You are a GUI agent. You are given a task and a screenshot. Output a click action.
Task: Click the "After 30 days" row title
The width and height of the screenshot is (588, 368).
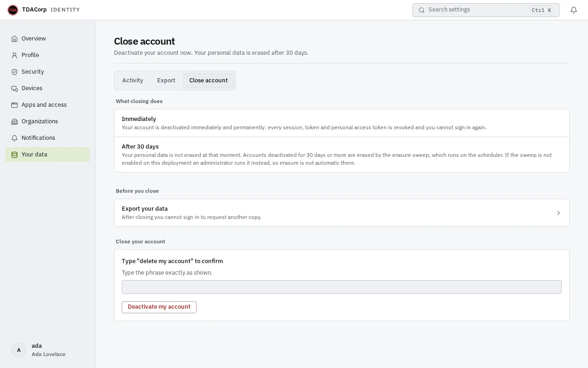click(140, 147)
